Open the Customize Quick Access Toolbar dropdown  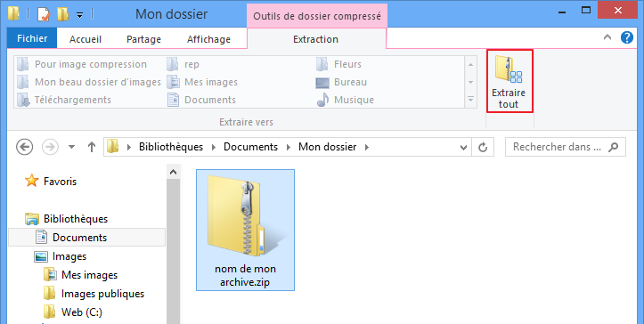[79, 15]
